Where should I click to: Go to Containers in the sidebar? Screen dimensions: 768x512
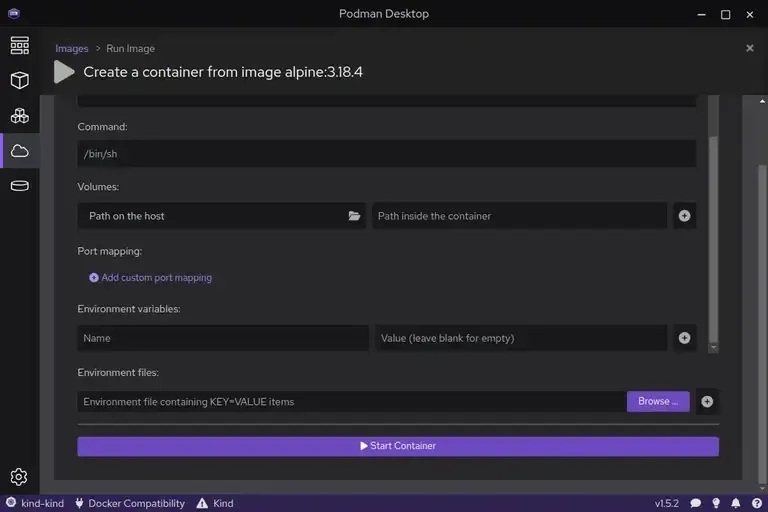19,80
